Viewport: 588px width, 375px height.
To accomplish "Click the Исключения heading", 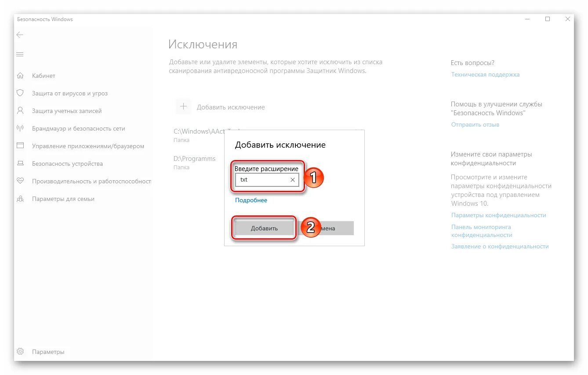I will (x=203, y=44).
